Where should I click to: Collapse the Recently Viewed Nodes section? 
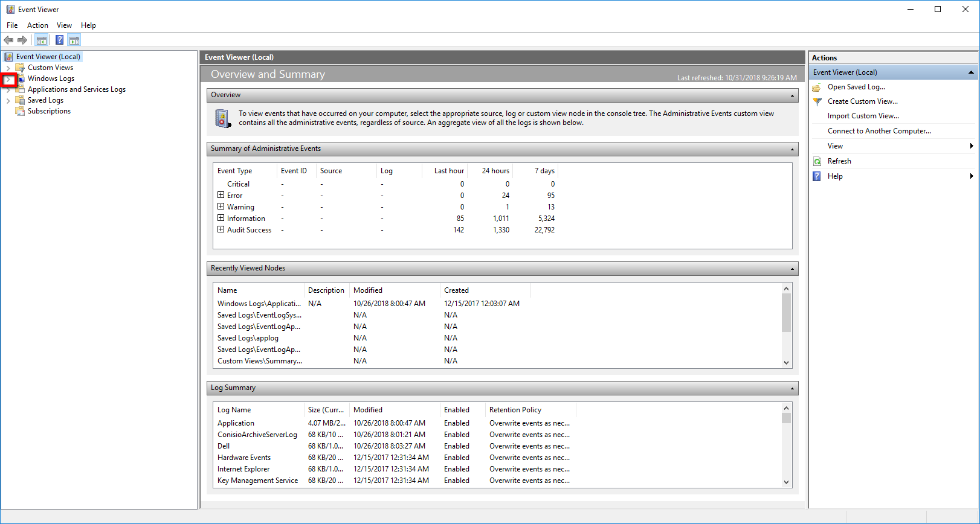click(792, 269)
